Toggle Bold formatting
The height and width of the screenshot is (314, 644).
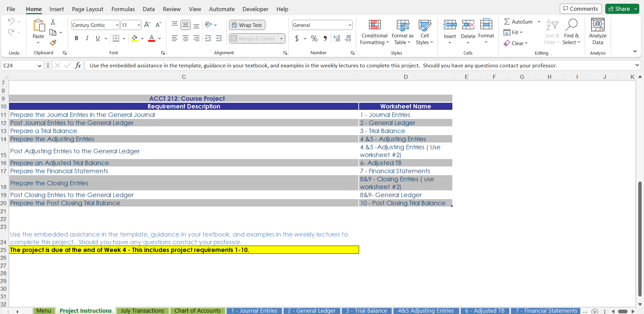coord(76,38)
